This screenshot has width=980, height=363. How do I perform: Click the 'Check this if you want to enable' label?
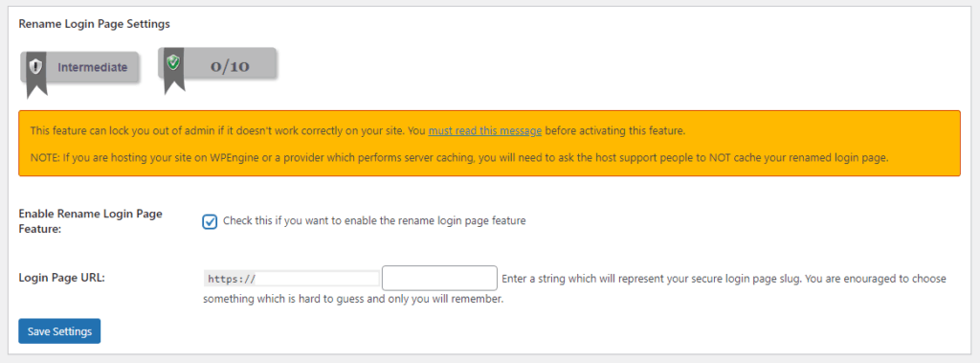[x=374, y=220]
